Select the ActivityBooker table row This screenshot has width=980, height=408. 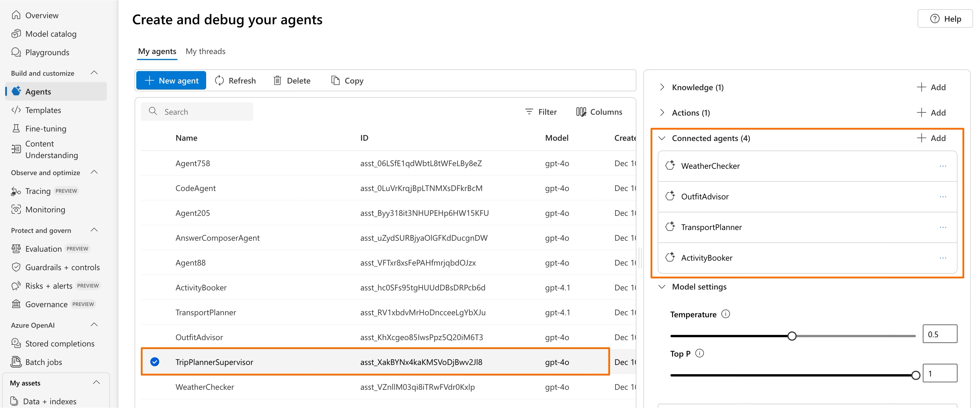(388, 288)
